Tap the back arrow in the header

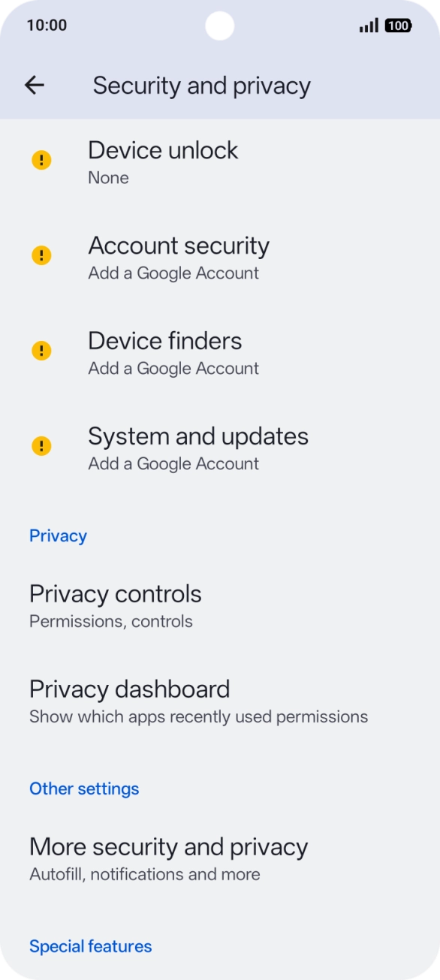click(35, 85)
